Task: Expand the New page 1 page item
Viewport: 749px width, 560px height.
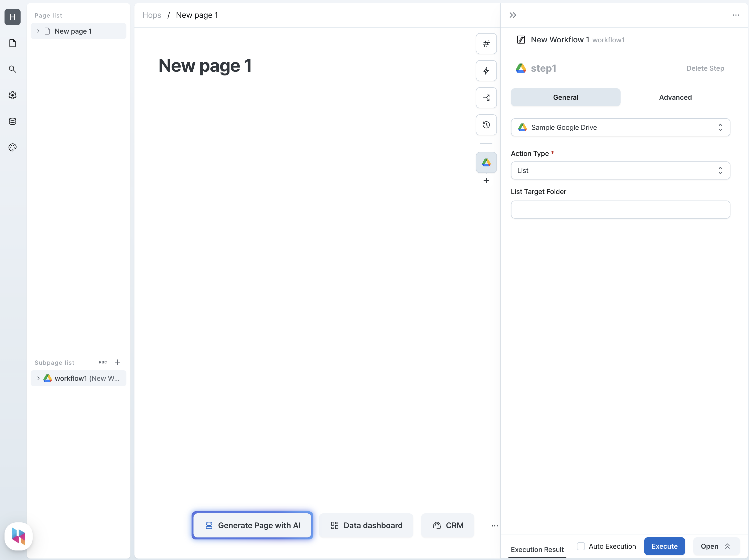Action: coord(38,31)
